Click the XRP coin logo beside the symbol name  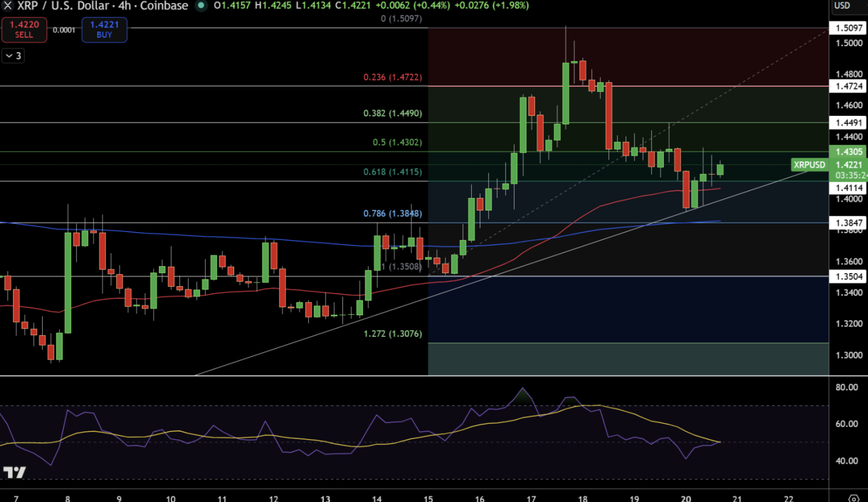(x=6, y=6)
